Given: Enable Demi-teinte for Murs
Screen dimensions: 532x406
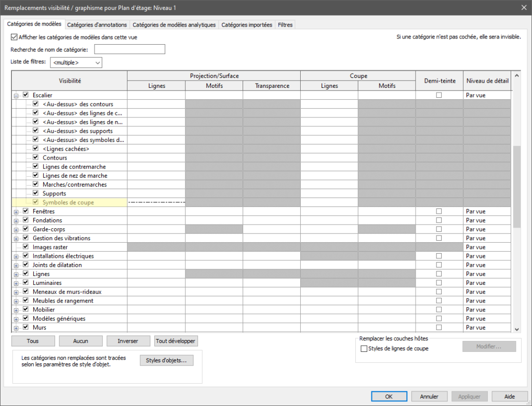Looking at the screenshot, I should [439, 328].
